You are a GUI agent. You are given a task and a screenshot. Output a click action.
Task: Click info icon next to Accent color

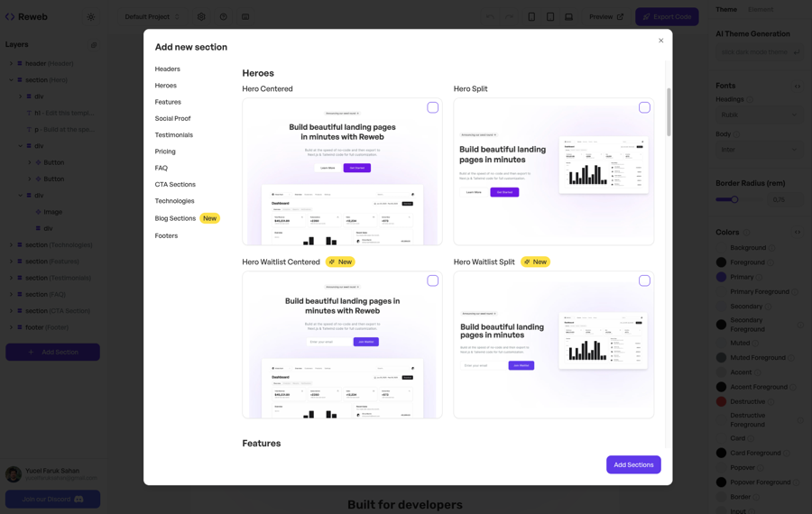pos(757,372)
